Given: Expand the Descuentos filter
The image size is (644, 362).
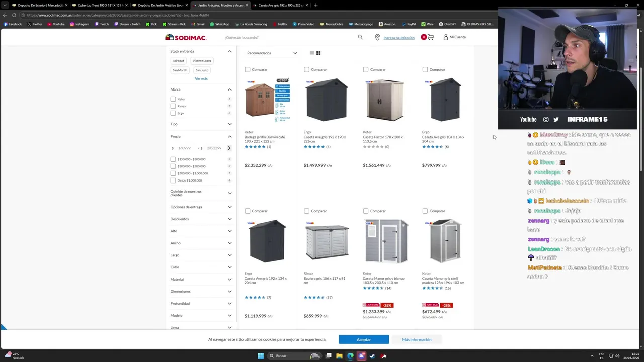Looking at the screenshot, I should [x=230, y=219].
